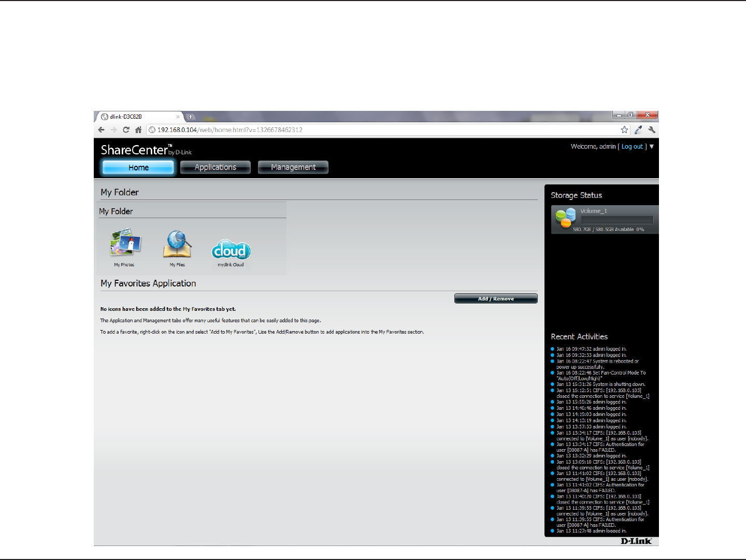This screenshot has width=746, height=560.
Task: Click the Volume_1 storage disk icon
Action: tap(566, 218)
